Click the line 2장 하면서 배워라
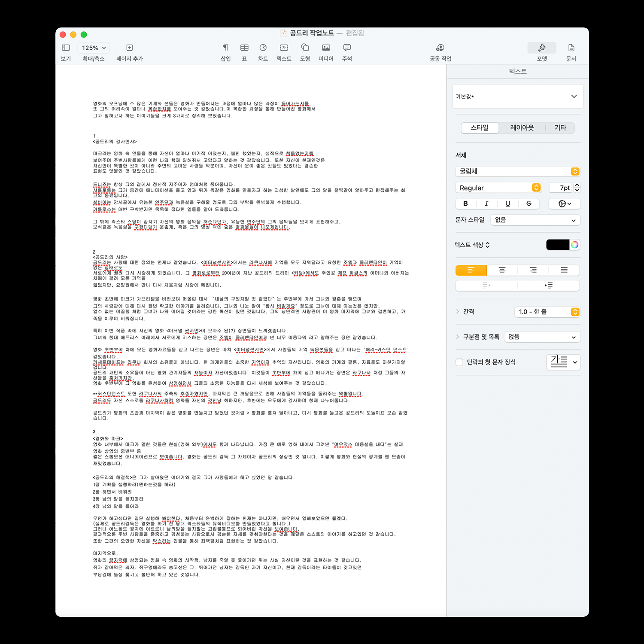 pyautogui.click(x=112, y=492)
